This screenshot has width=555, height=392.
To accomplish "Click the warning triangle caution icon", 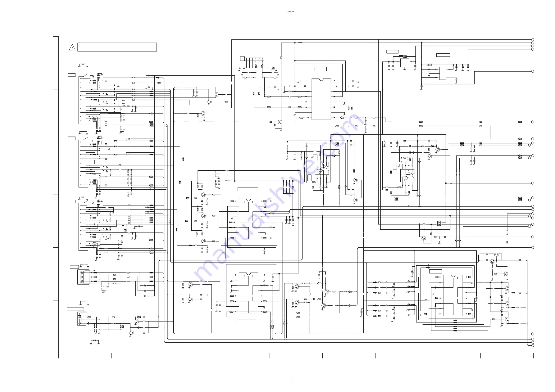I will click(72, 47).
